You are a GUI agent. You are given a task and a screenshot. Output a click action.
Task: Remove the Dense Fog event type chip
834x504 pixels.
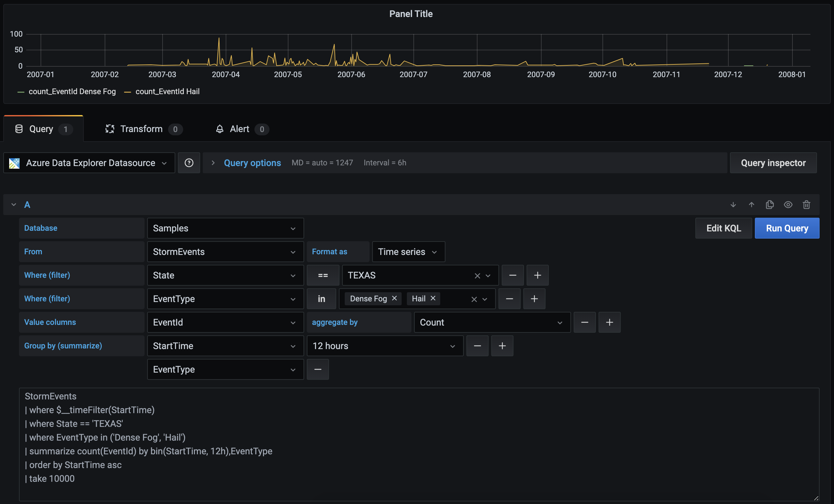click(394, 299)
